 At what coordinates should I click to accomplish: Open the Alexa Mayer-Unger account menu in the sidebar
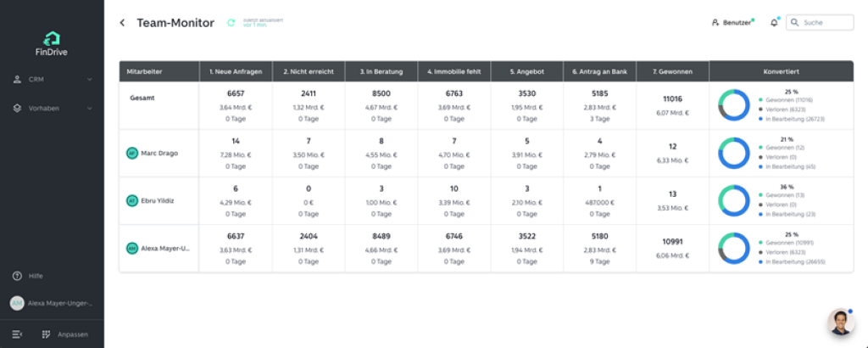[52, 303]
